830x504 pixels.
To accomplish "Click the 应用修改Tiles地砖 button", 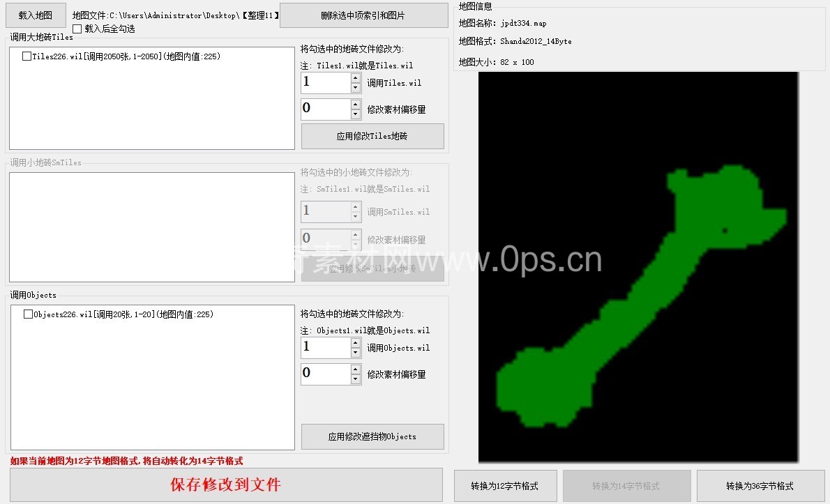I will (x=372, y=137).
